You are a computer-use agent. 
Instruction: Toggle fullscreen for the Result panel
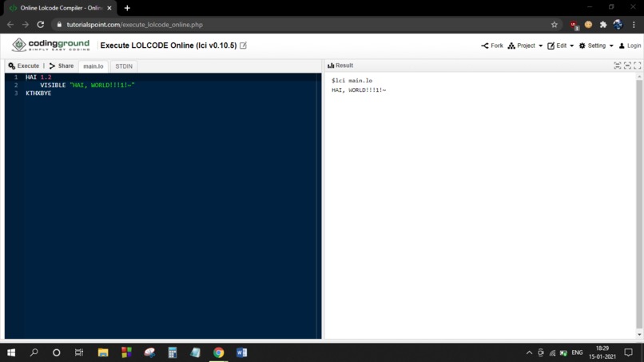point(638,66)
